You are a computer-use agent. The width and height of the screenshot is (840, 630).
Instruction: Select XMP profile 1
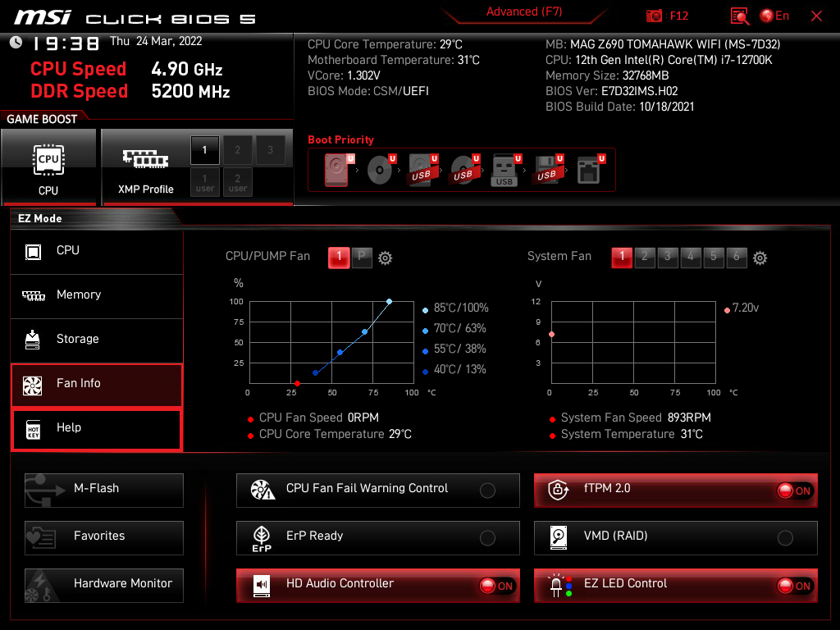204,150
